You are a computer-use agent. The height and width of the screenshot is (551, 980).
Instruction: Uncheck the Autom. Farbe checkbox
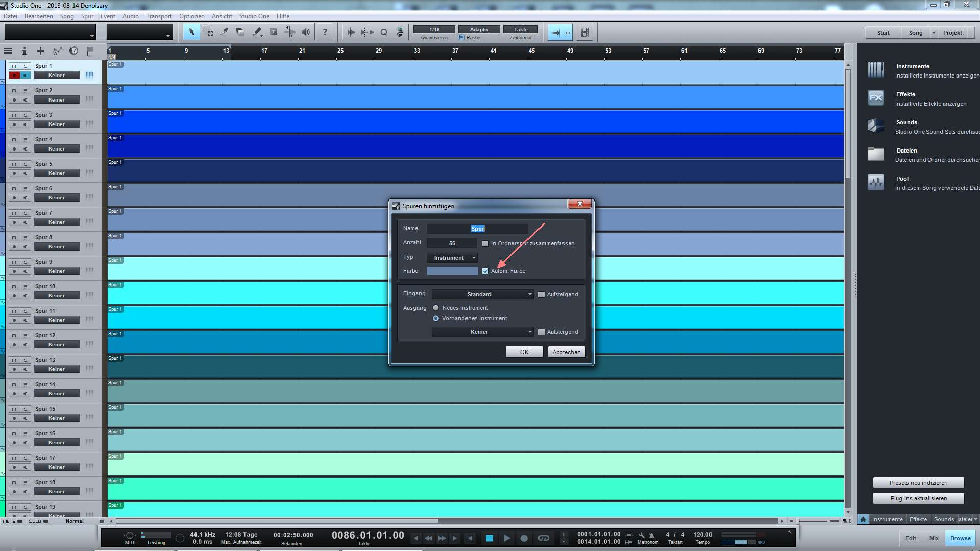click(485, 271)
